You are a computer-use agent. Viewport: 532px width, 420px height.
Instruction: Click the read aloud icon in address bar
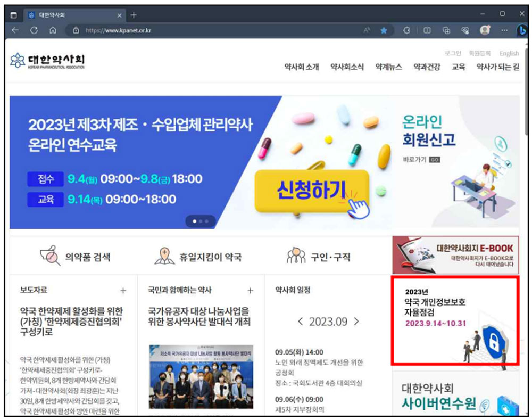(x=367, y=30)
